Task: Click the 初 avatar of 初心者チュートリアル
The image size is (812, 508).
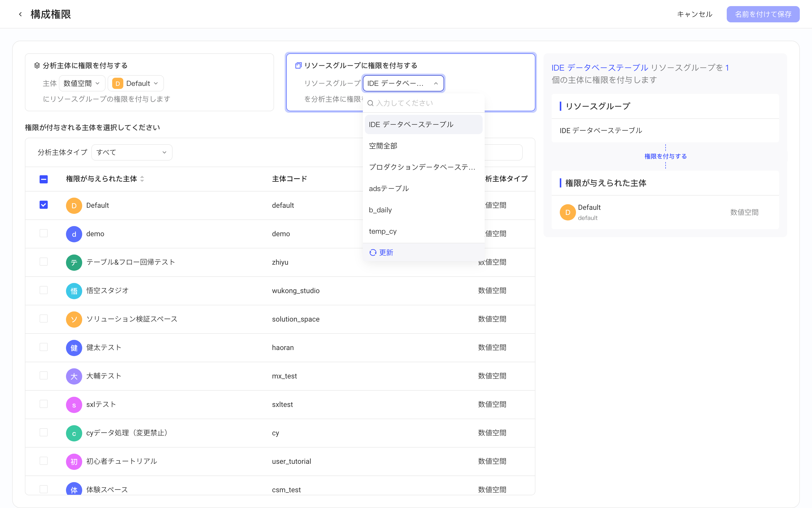Action: coord(74,462)
